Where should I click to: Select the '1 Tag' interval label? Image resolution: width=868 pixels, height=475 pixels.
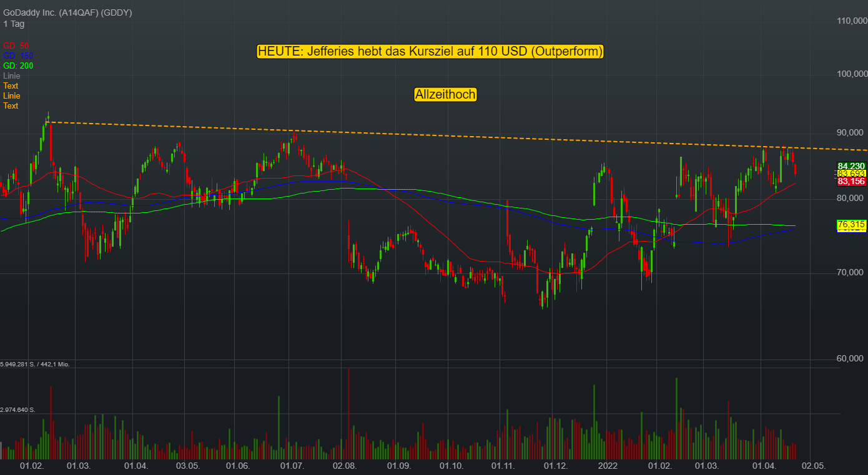pyautogui.click(x=14, y=24)
